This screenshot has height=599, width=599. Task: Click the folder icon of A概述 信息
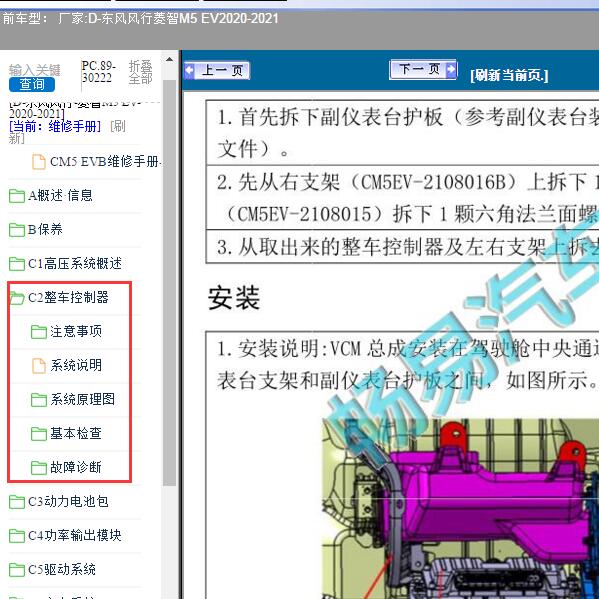[17, 196]
